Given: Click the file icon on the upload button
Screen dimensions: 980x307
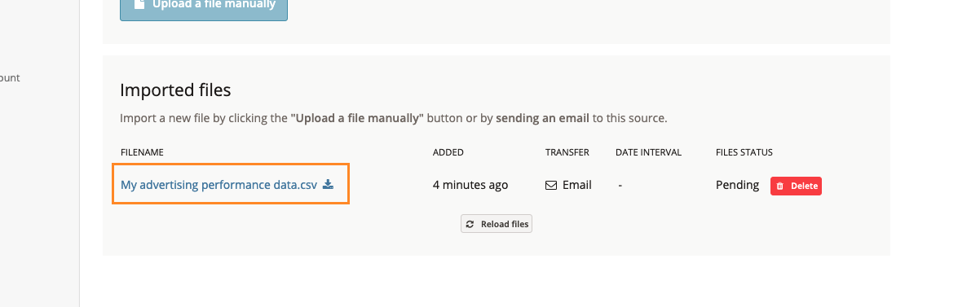Looking at the screenshot, I should point(139,4).
